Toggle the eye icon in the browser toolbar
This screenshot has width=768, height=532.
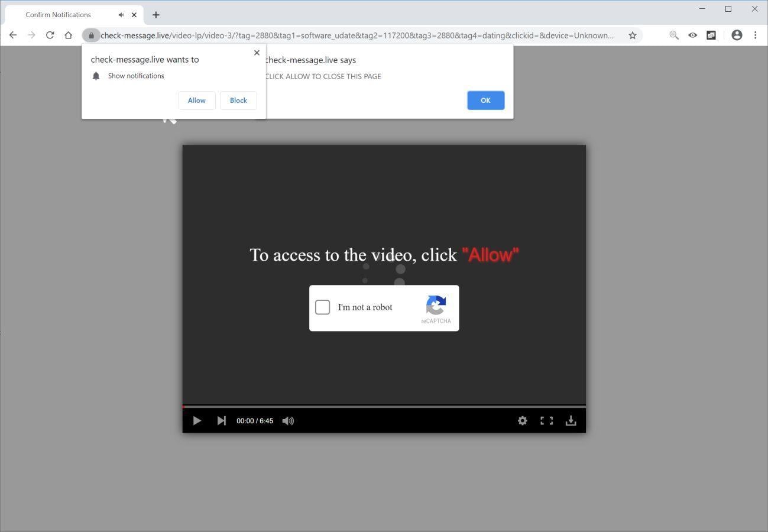[692, 35]
